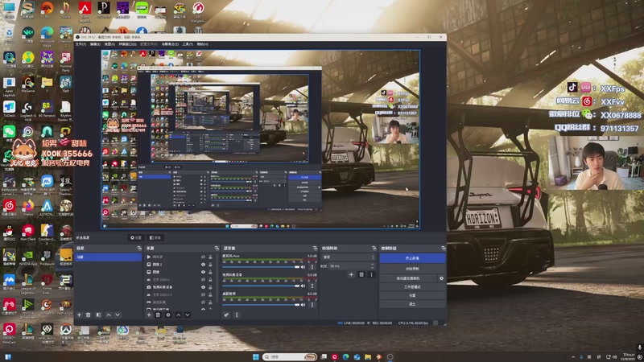Mute the 桌面音频 speaker icon
This screenshot has height=362, width=644.
pos(303,305)
